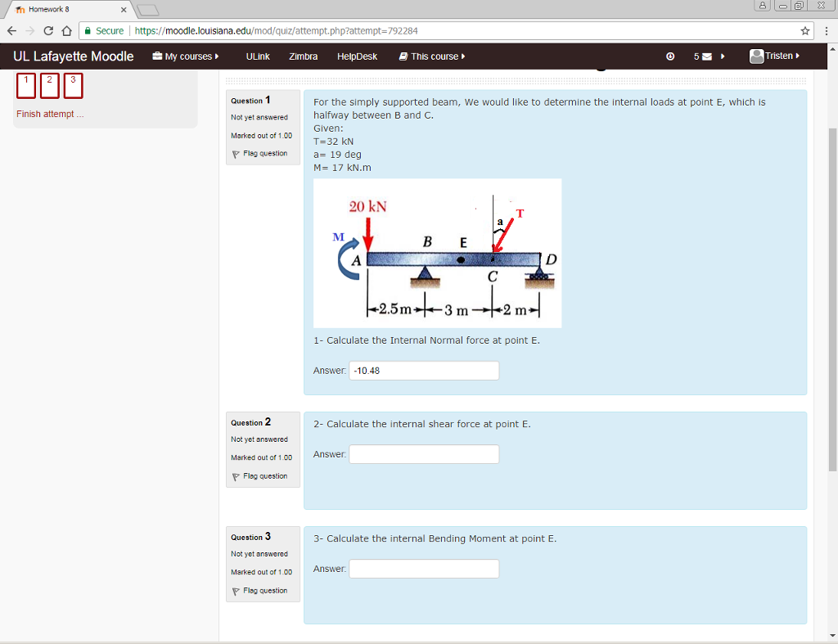Select the text 'M= 17 kN.m'
838x644 pixels.
point(342,168)
